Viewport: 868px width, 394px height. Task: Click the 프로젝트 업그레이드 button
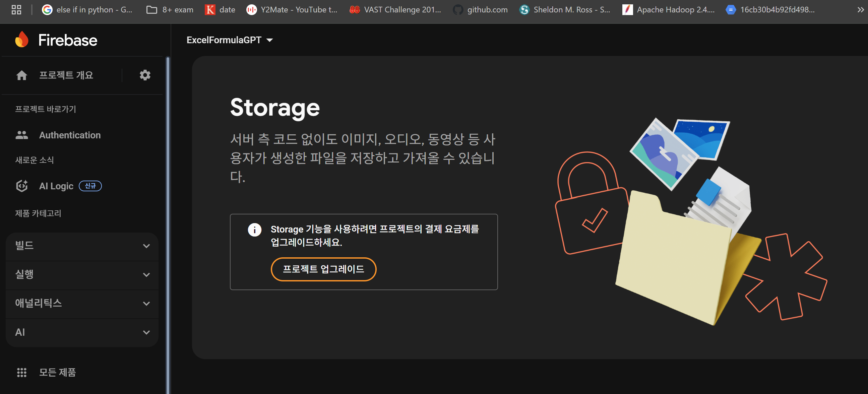323,269
